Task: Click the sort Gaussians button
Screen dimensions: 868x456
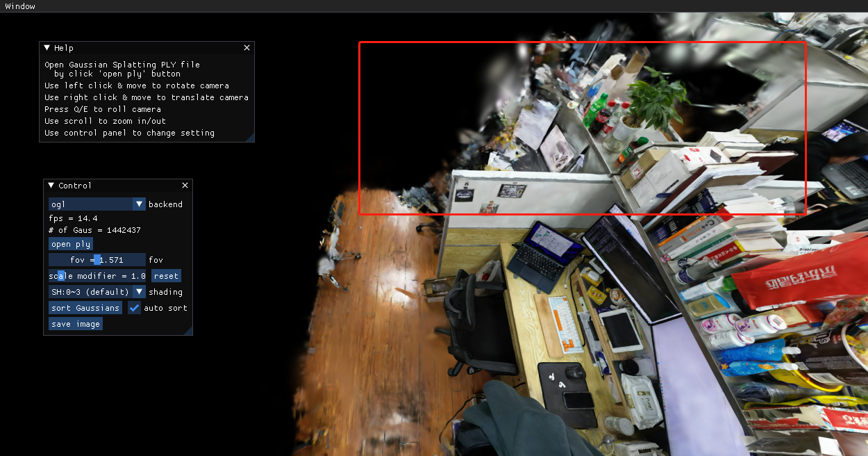Action: [x=85, y=308]
